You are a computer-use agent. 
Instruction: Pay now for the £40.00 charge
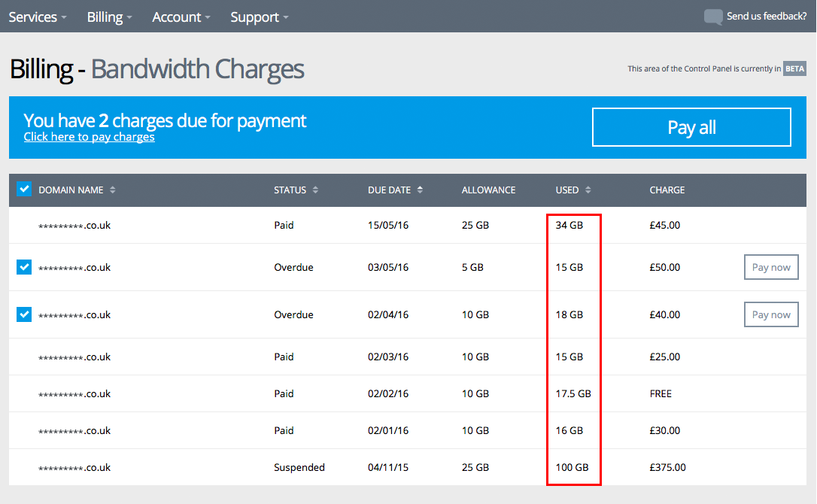(771, 314)
